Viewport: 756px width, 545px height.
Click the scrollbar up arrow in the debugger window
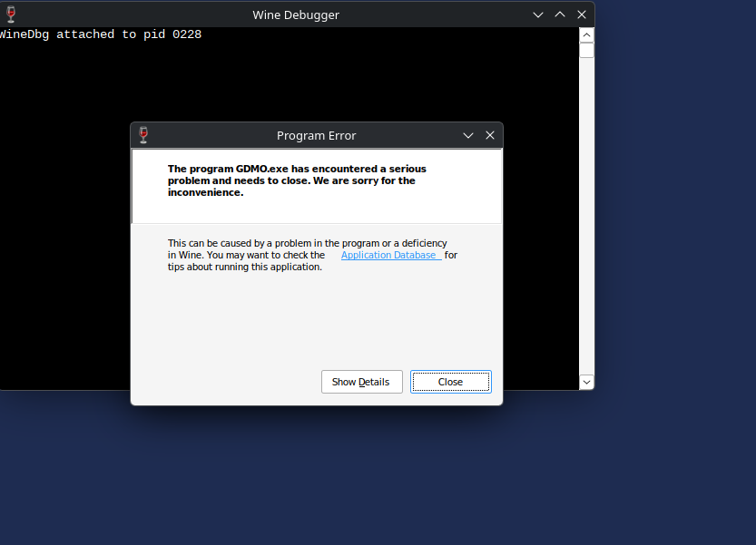point(585,34)
